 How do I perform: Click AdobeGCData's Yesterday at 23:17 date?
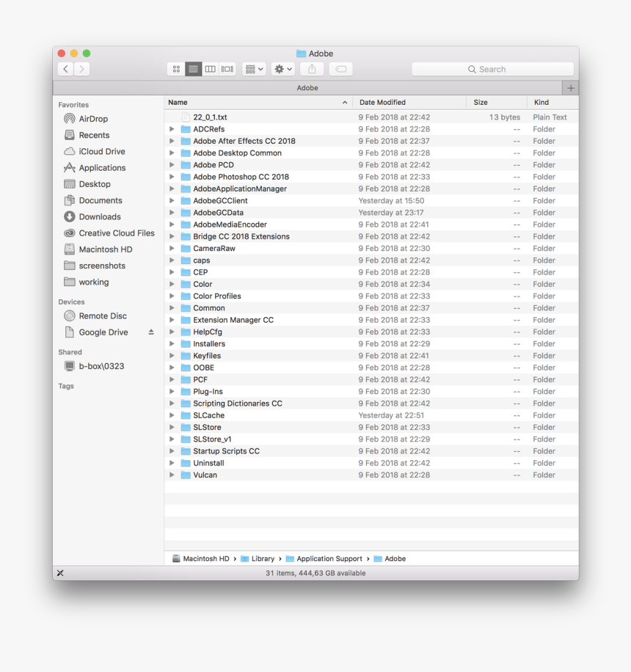(391, 213)
